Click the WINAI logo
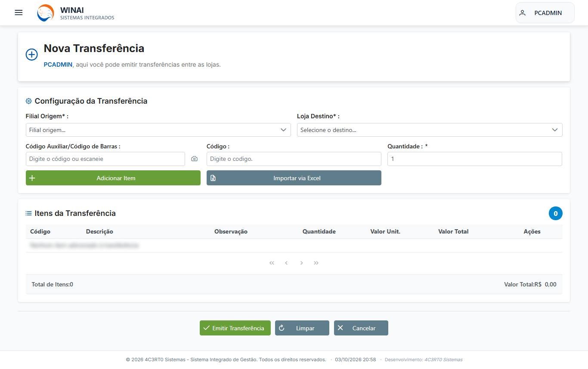This screenshot has height=369, width=588. [46, 13]
